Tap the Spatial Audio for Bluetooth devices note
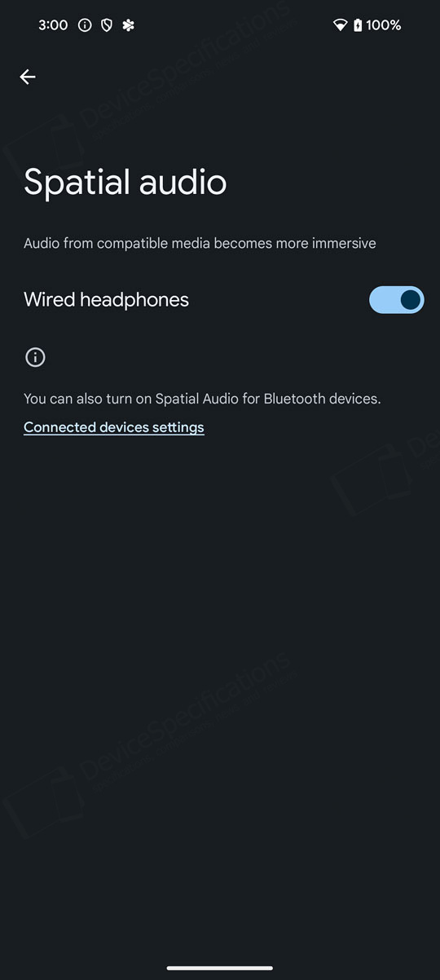 202,399
